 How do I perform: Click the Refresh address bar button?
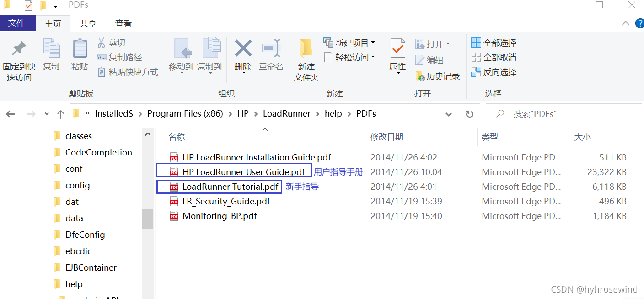point(469,114)
